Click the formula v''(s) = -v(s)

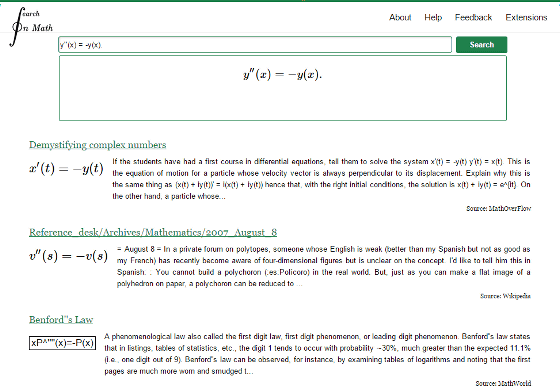pyautogui.click(x=68, y=256)
